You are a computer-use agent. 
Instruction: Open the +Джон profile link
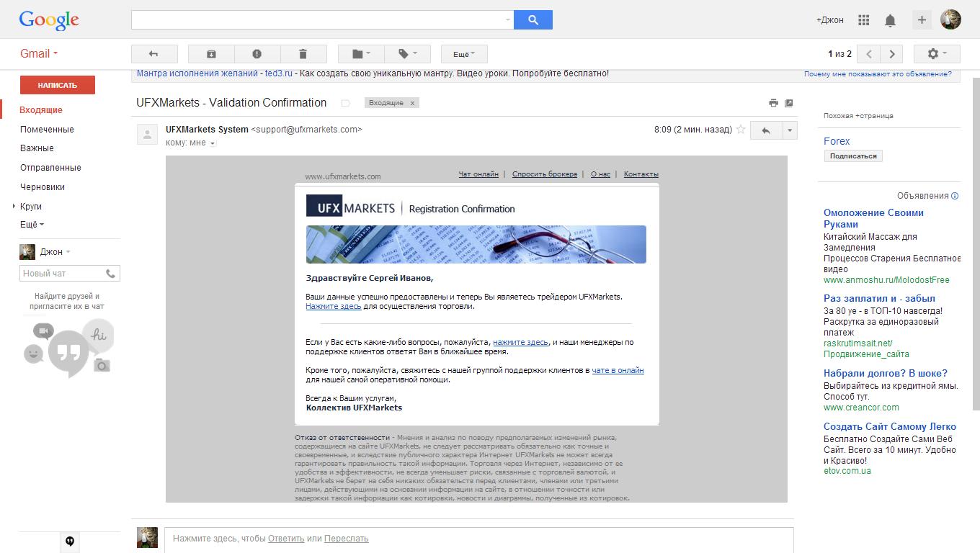[830, 20]
